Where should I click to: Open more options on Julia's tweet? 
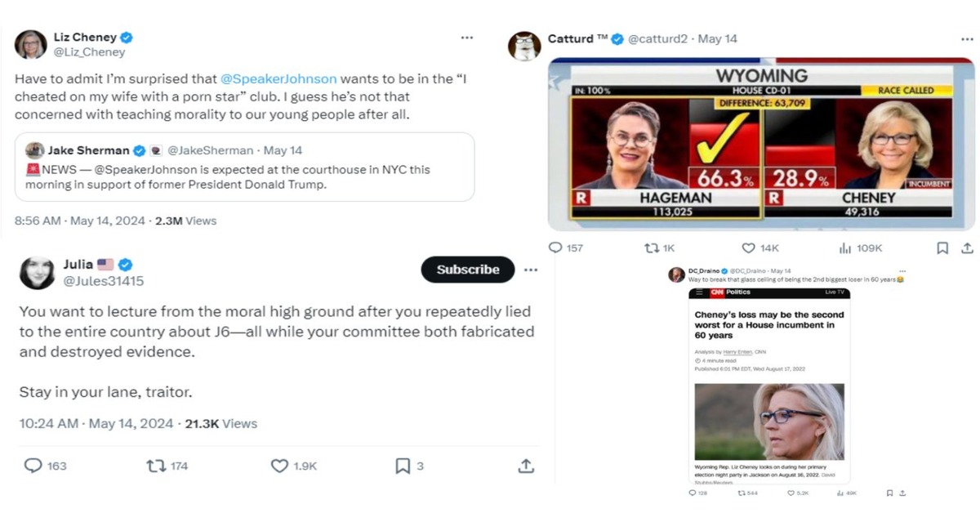[531, 270]
